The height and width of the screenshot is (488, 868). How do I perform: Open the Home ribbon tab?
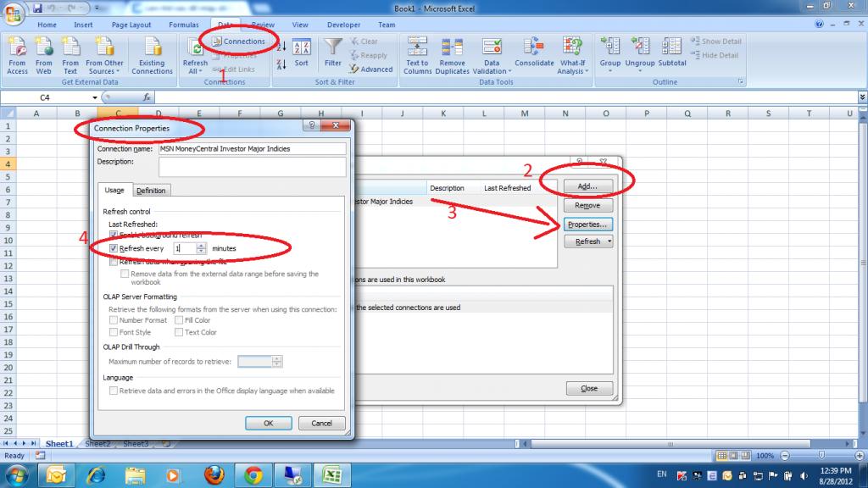pos(47,25)
